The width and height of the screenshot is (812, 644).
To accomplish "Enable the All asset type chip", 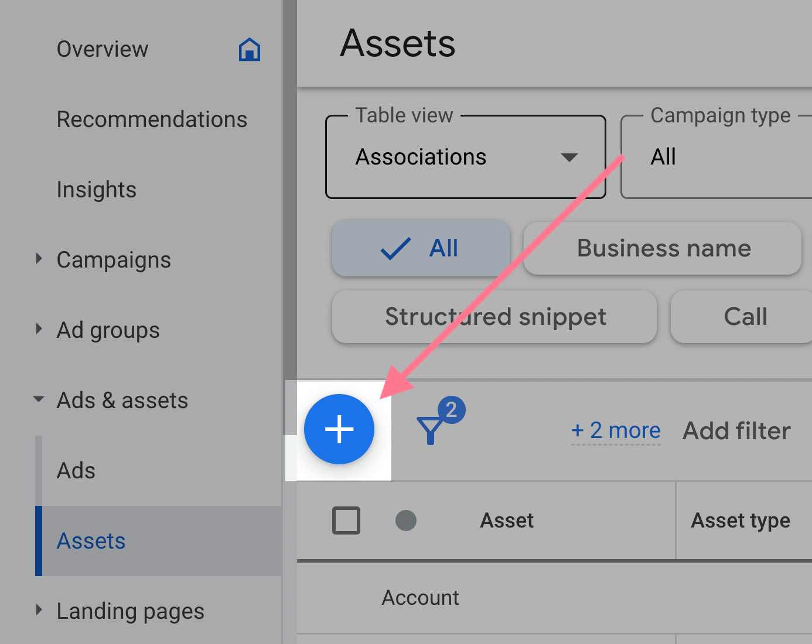I will [420, 248].
